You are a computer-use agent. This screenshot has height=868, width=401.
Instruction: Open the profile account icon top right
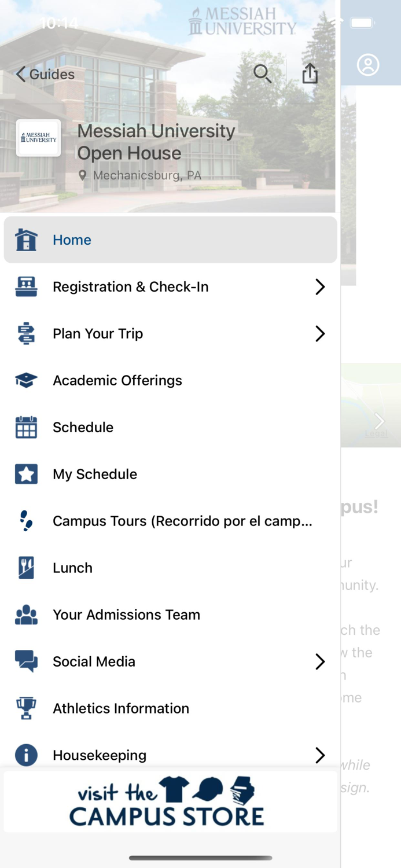[x=369, y=65]
